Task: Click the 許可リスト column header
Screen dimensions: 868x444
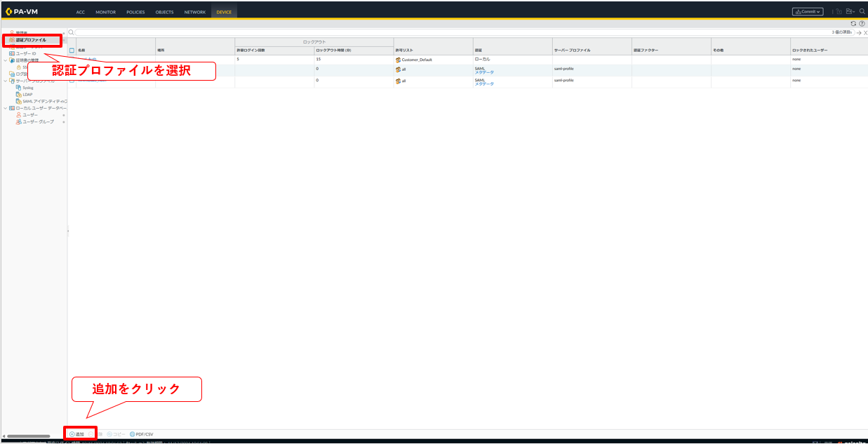Action: (x=433, y=51)
